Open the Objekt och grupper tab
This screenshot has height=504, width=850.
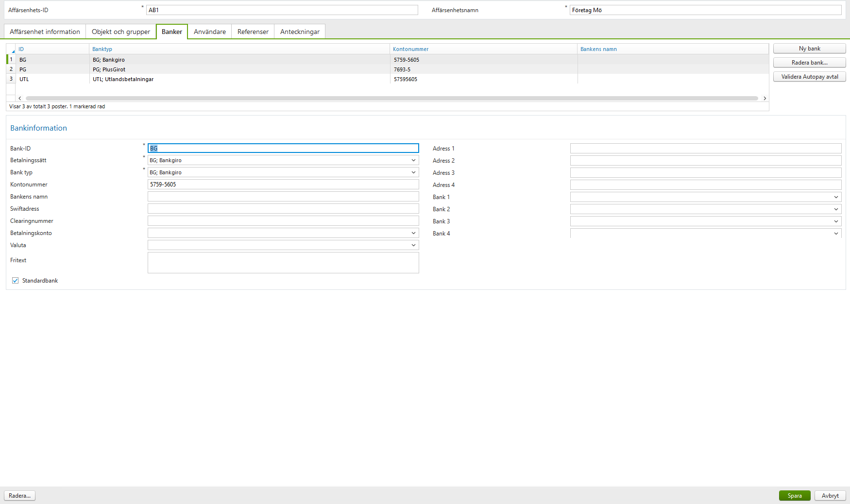[120, 31]
